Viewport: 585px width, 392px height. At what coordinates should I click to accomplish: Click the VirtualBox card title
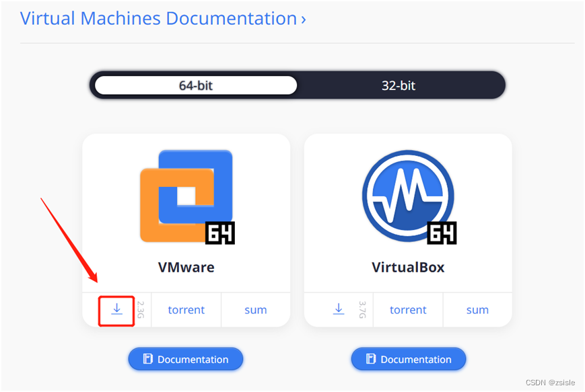(x=408, y=267)
